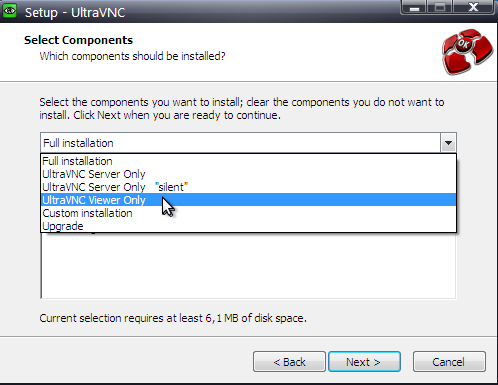The width and height of the screenshot is (498, 385).
Task: Select UltraVNC Viewer Only option
Action: point(248,200)
